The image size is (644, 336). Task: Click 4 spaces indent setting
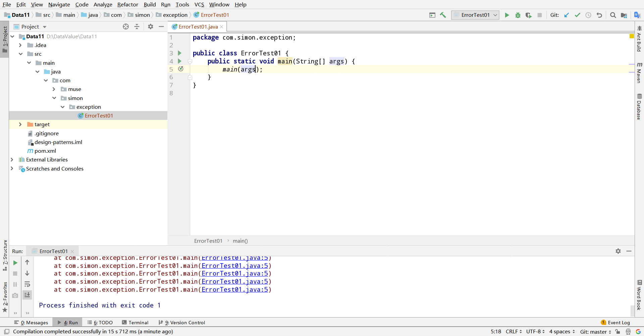coord(562,332)
